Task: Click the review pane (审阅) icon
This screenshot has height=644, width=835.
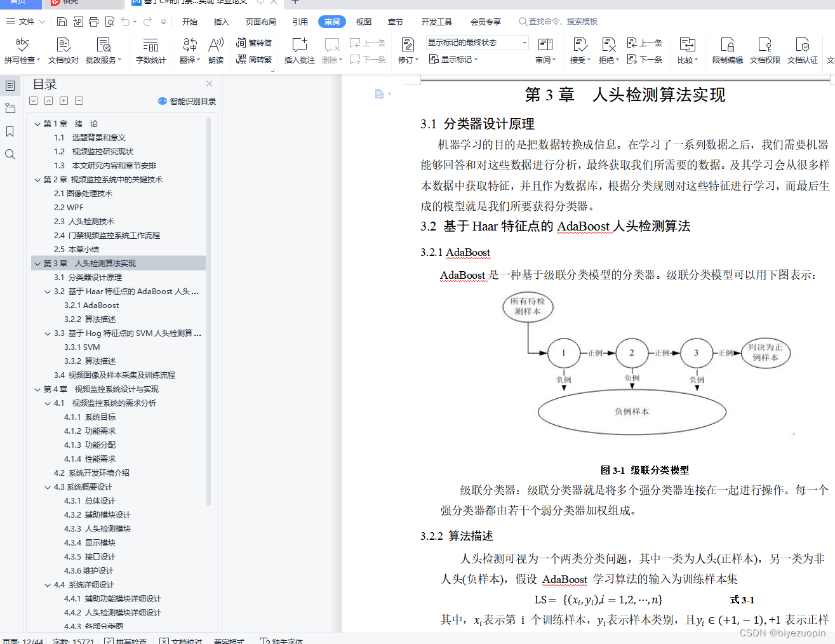Action: (x=545, y=44)
